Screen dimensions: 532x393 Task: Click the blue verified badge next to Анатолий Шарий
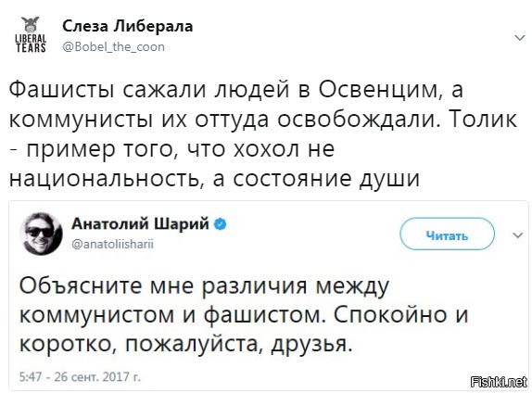pos(221,224)
